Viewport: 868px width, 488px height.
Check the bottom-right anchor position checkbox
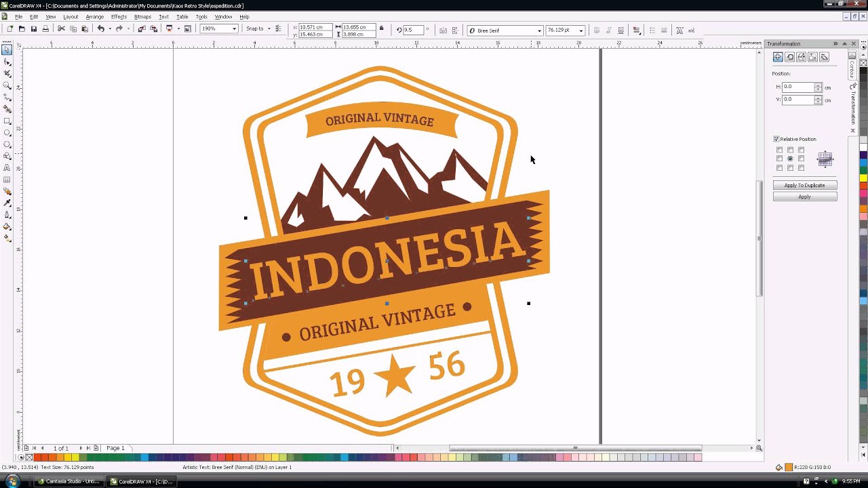point(801,167)
